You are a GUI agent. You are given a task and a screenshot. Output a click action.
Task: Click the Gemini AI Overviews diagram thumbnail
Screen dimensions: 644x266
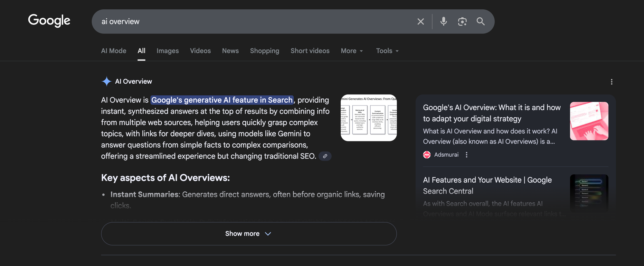click(x=368, y=118)
